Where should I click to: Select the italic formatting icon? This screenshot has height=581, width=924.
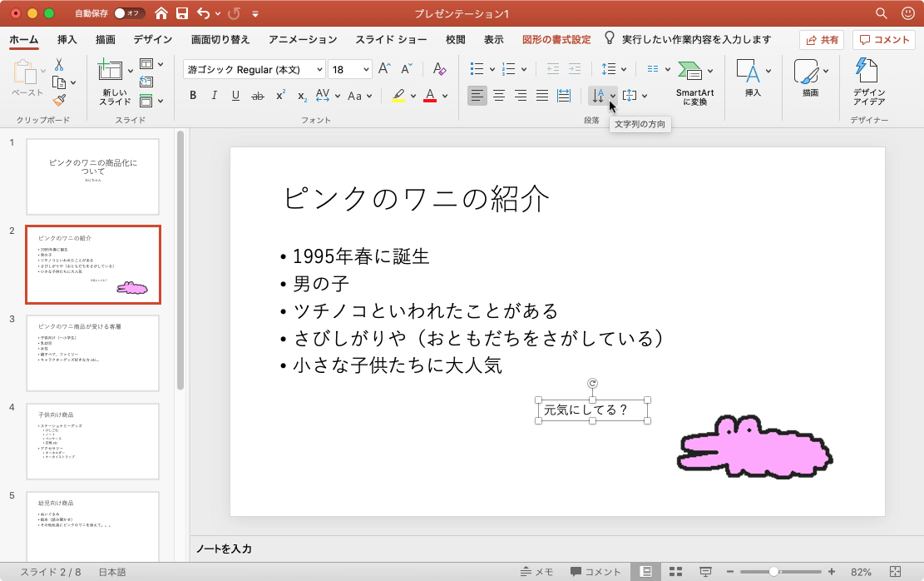pyautogui.click(x=214, y=96)
